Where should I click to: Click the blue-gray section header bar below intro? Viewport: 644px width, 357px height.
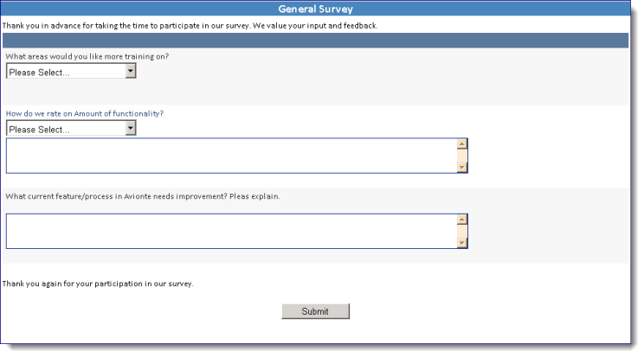pos(315,41)
